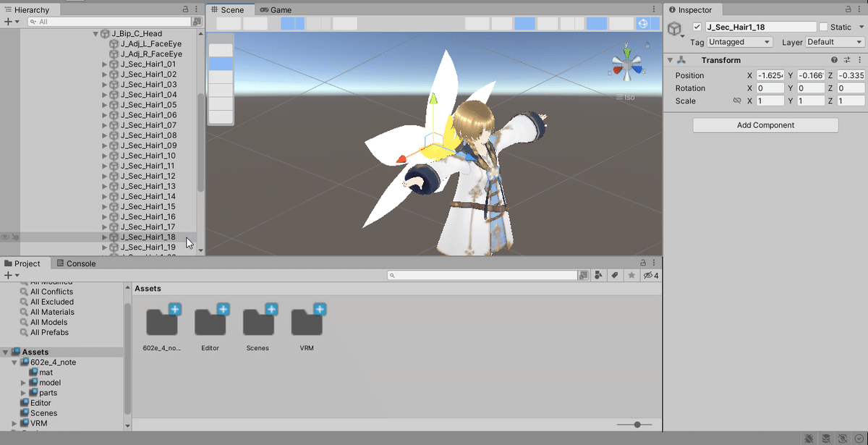Click inside the Hierarchy search field
868x445 pixels.
[109, 22]
